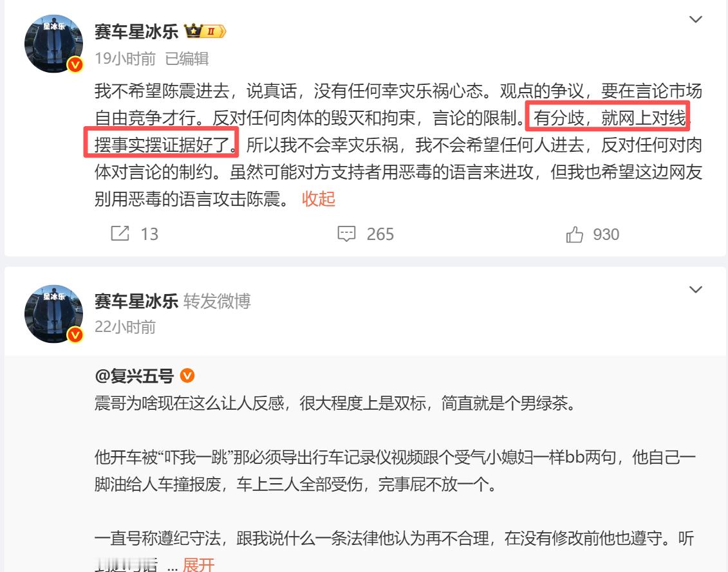Viewport: 728px width, 572px height.
Task: Click the repost icon on first post
Action: coord(120,233)
